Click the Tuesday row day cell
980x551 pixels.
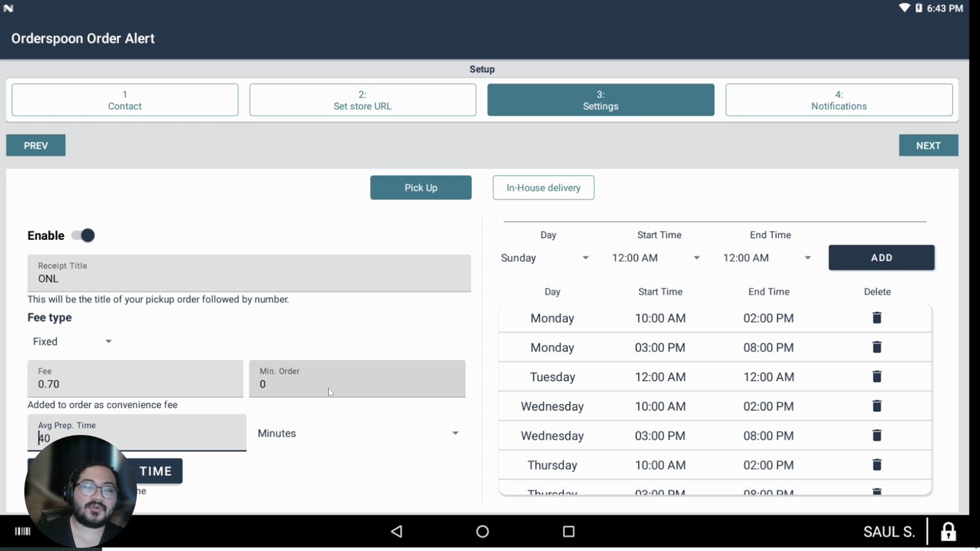[x=552, y=377]
